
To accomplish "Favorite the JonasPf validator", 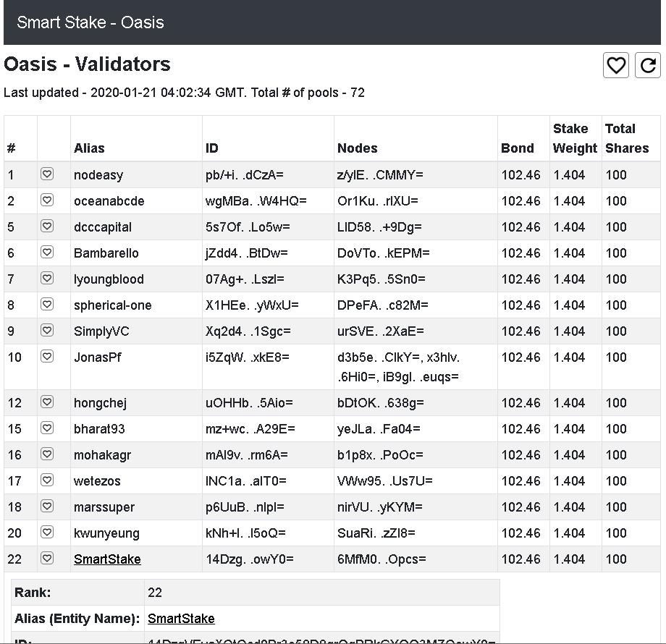I will pyautogui.click(x=47, y=357).
